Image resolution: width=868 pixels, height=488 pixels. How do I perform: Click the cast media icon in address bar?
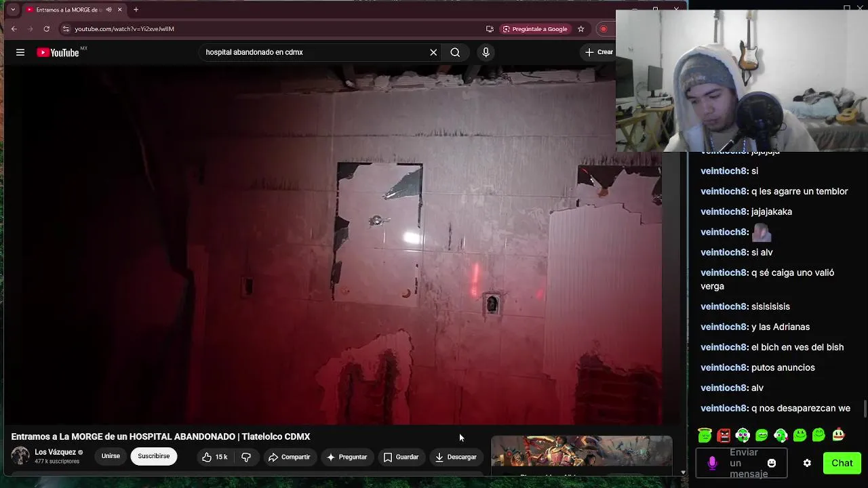tap(490, 29)
